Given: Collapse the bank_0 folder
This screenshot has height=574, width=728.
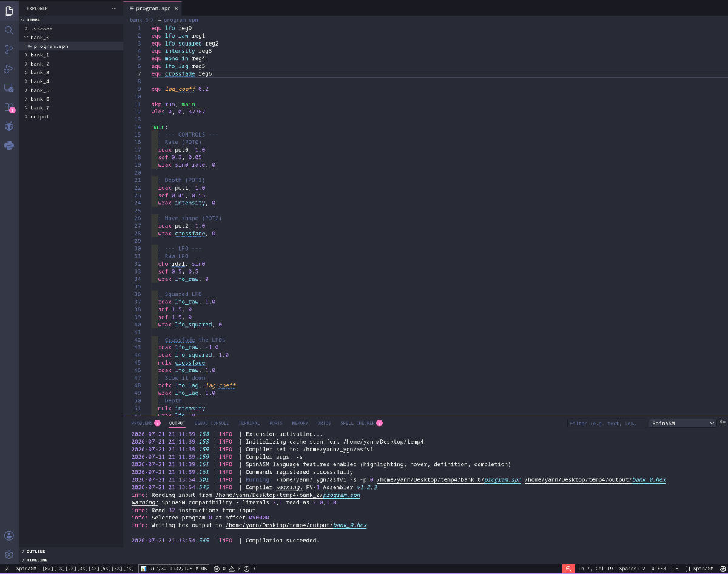Looking at the screenshot, I should click(72, 37).
